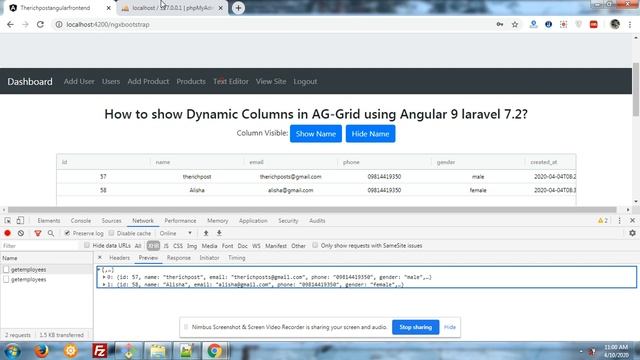Open FileZilla from taskbar
The image size is (640, 360).
click(x=100, y=351)
